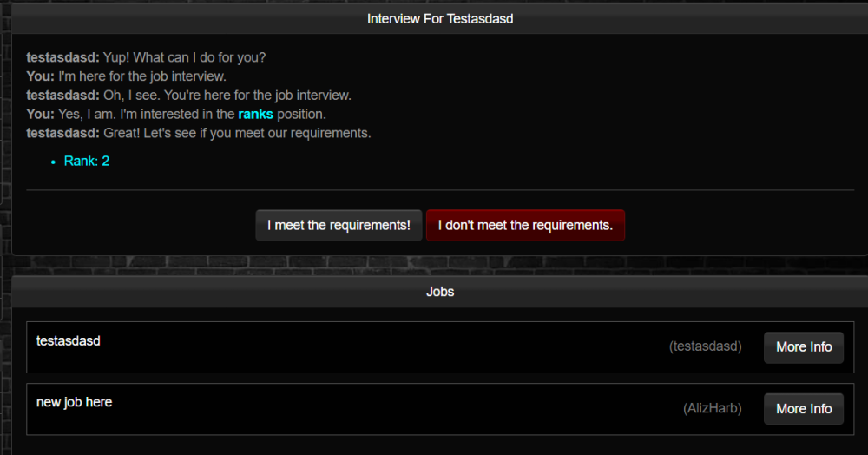Viewport: 868px width, 455px height.
Task: Click the 'Yup! What can I do for you?' message
Action: pos(184,57)
